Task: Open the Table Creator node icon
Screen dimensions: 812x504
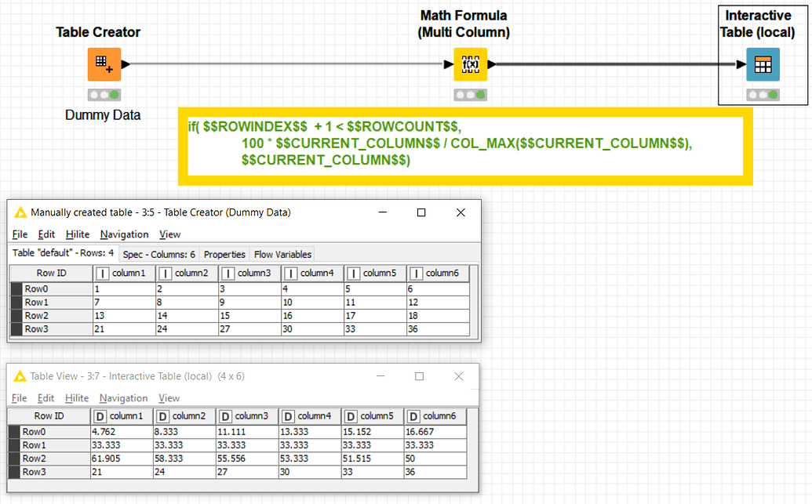Action: tap(103, 64)
